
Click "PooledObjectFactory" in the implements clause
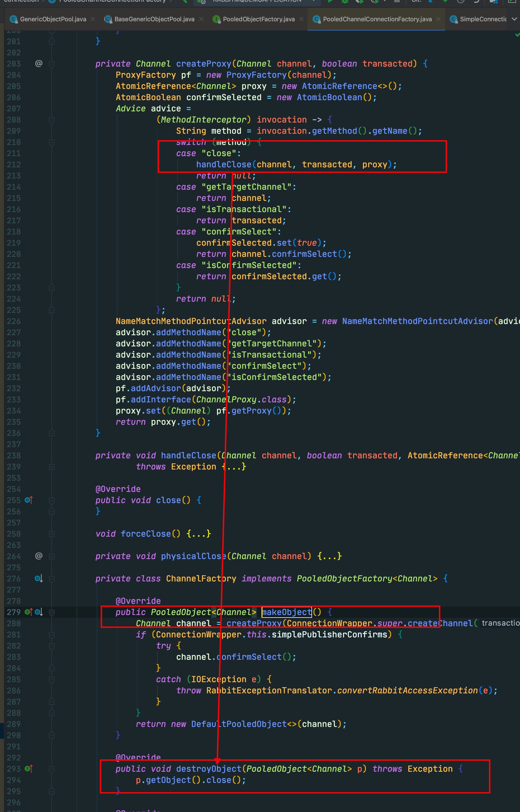click(345, 579)
